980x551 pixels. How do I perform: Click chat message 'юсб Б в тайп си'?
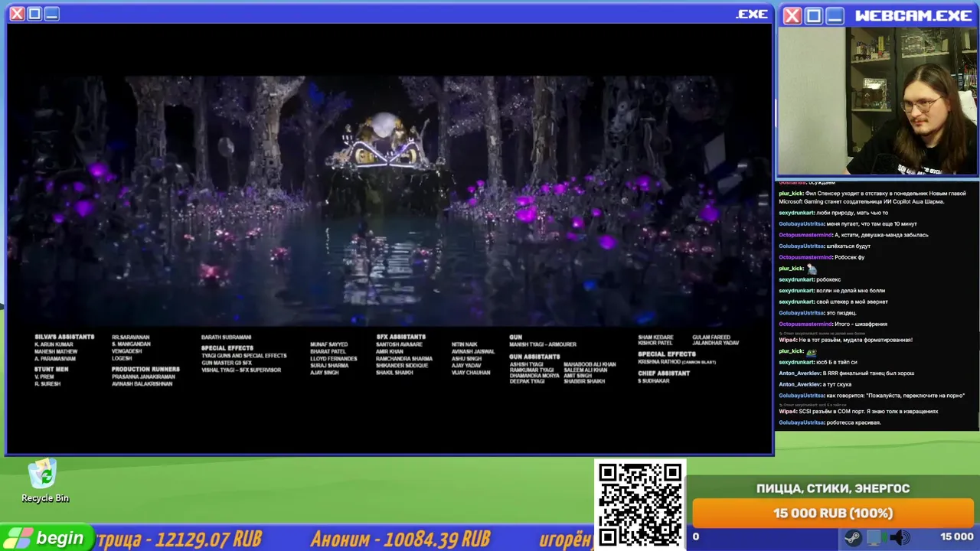point(818,362)
